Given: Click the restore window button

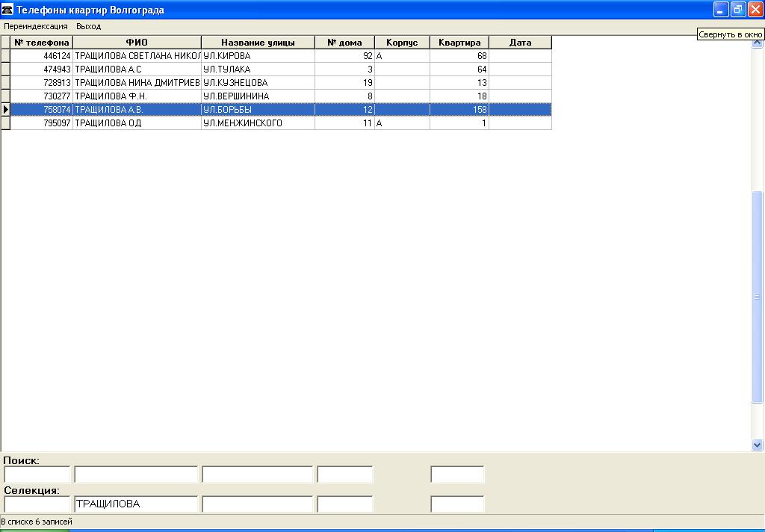Looking at the screenshot, I should pos(738,10).
